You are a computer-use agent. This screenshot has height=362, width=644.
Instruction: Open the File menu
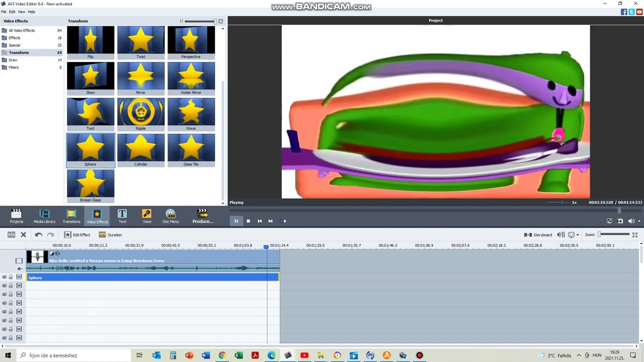4,12
